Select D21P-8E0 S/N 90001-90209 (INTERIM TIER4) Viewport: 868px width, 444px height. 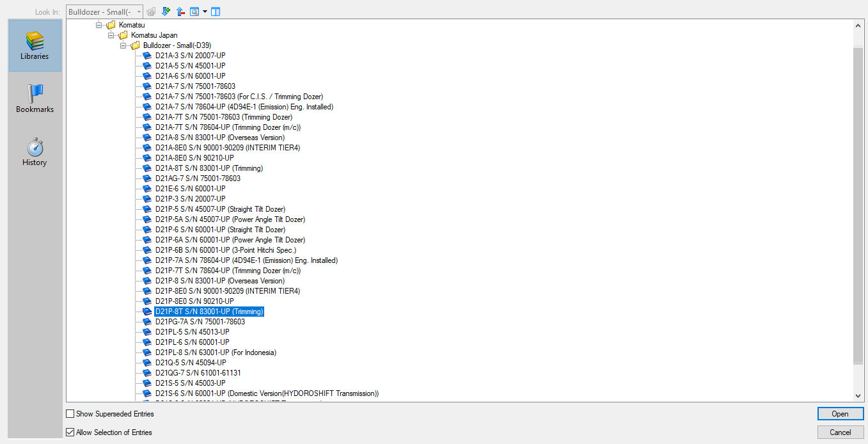[227, 291]
